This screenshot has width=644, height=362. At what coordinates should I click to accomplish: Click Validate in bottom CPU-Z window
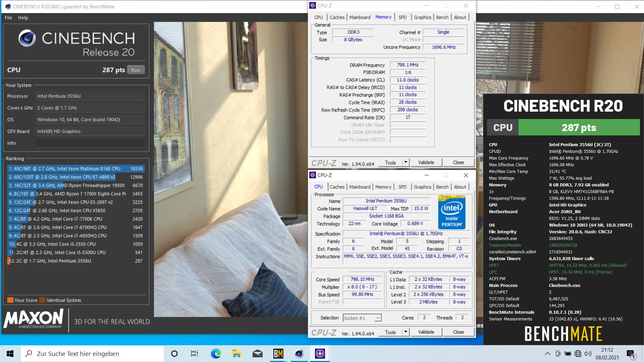point(426,332)
